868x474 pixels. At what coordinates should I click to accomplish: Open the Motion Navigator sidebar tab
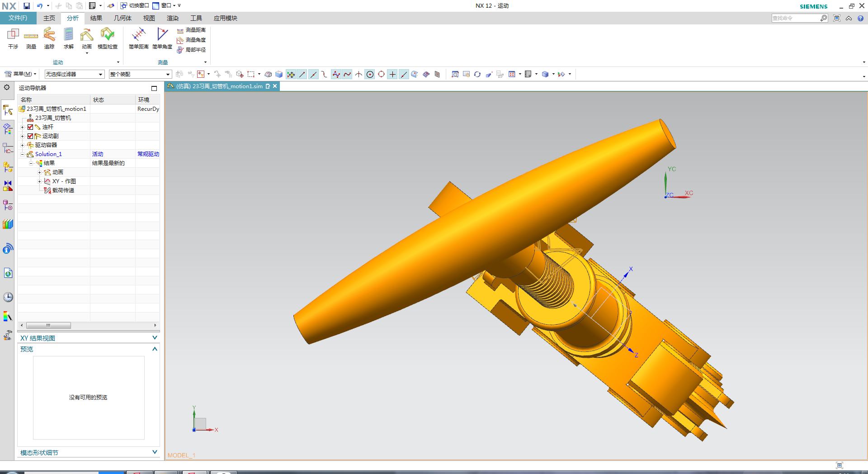coord(8,110)
